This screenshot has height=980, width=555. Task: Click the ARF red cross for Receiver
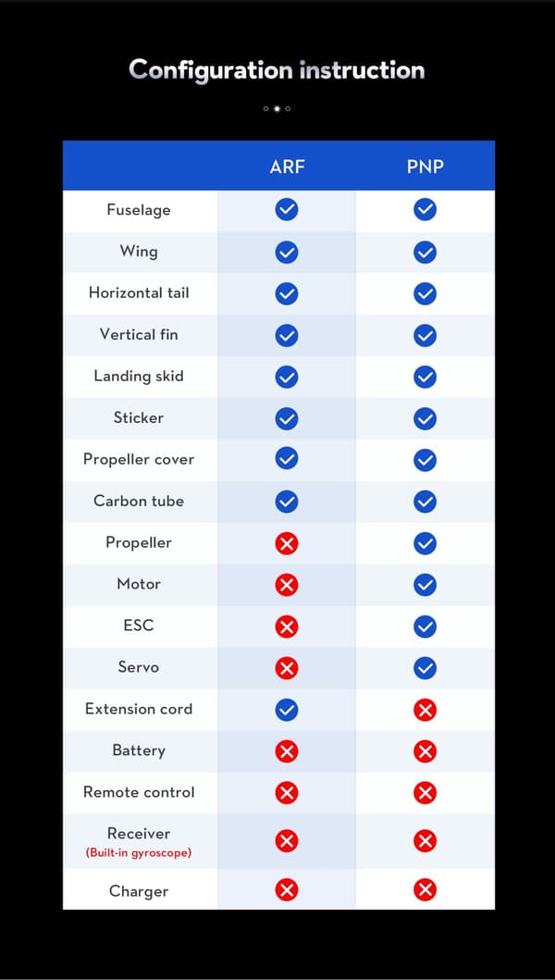(x=286, y=841)
